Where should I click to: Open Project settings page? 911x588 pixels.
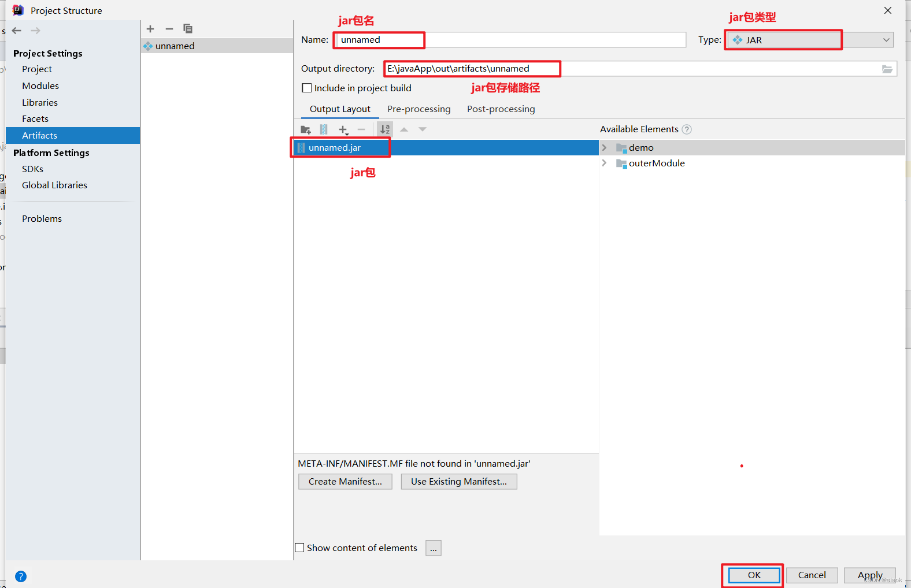tap(37, 69)
